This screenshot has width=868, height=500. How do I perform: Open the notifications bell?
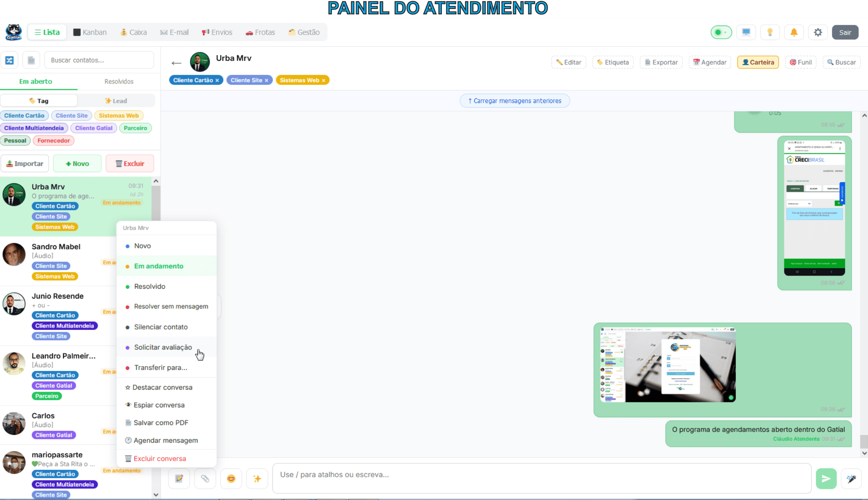[x=794, y=32]
